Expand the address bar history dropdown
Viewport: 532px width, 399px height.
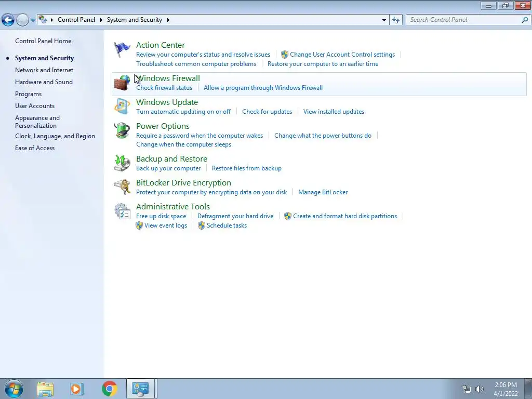(x=384, y=20)
